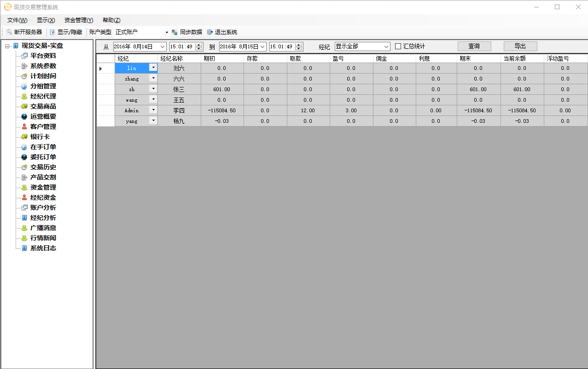The height and width of the screenshot is (369, 588).
Task: Click the 查询 button
Action: coord(474,46)
